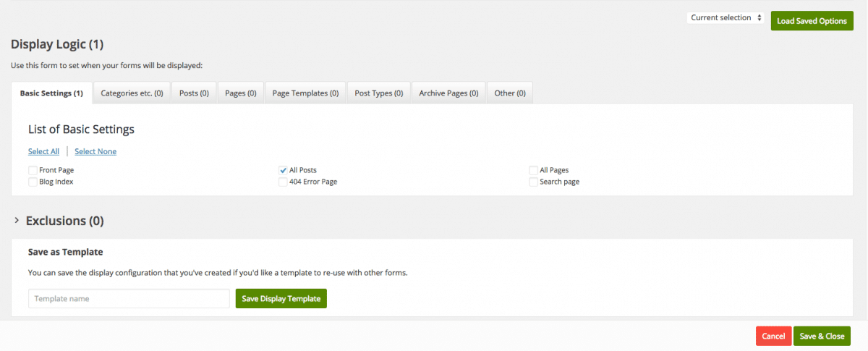Check the 404 Error Page checkbox
The width and height of the screenshot is (868, 351).
[x=283, y=182]
